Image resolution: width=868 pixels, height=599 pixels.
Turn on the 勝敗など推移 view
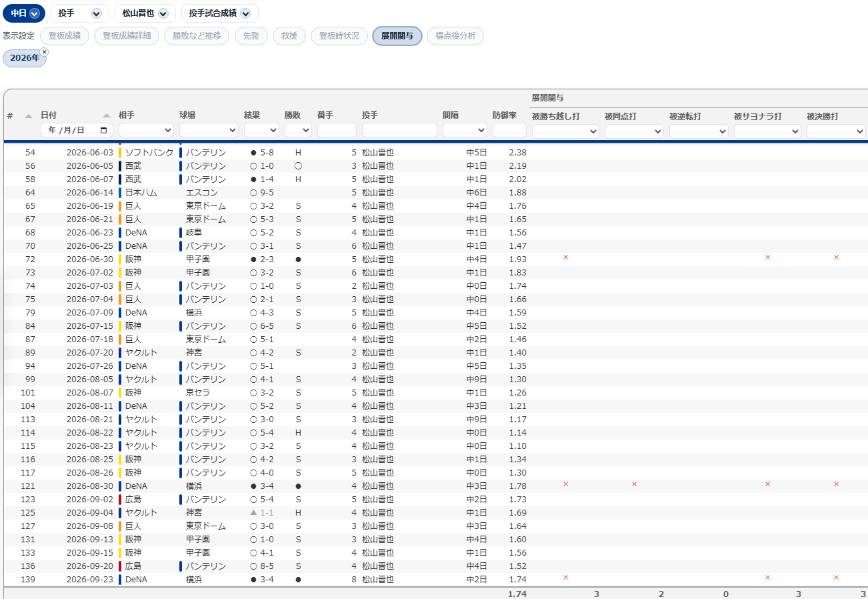point(197,36)
